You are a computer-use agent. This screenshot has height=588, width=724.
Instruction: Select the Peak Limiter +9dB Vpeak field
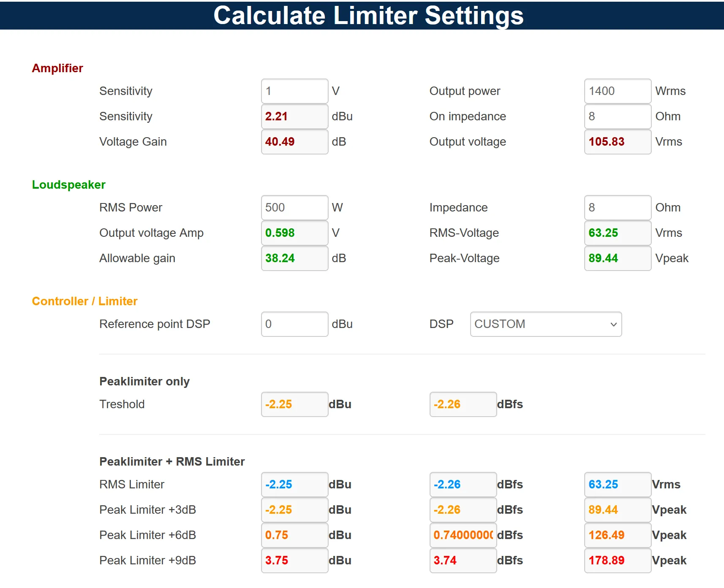(618, 561)
